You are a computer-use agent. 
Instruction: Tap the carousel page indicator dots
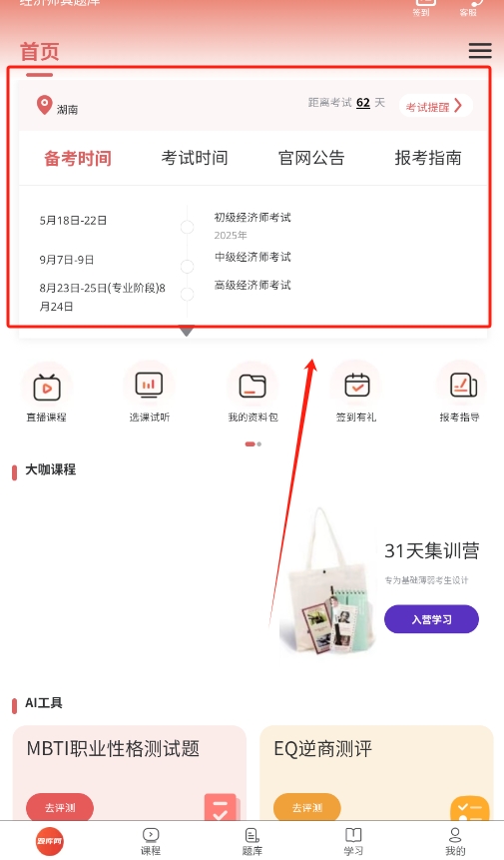pos(253,443)
